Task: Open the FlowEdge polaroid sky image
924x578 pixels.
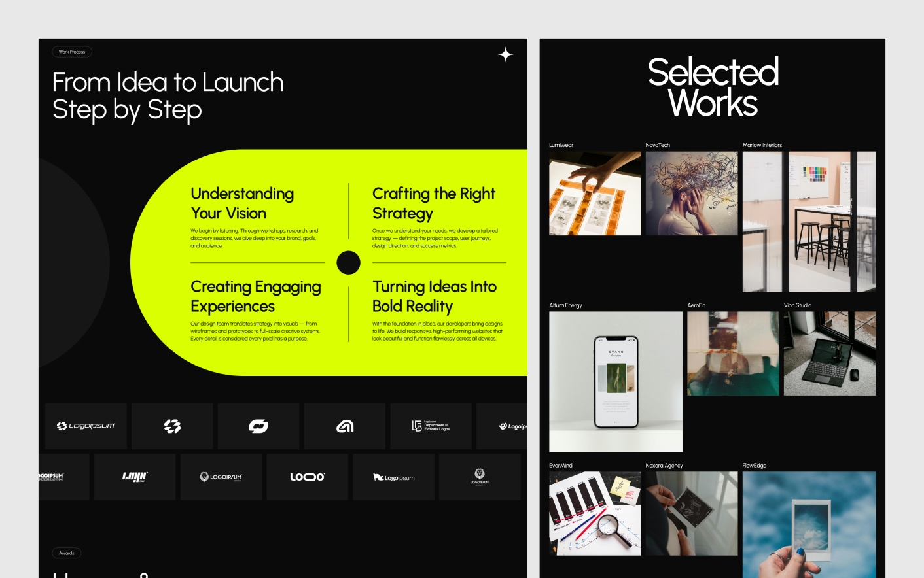Action: tap(809, 524)
